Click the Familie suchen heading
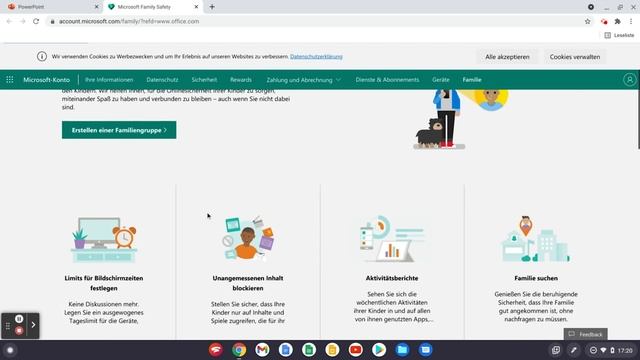 536,278
